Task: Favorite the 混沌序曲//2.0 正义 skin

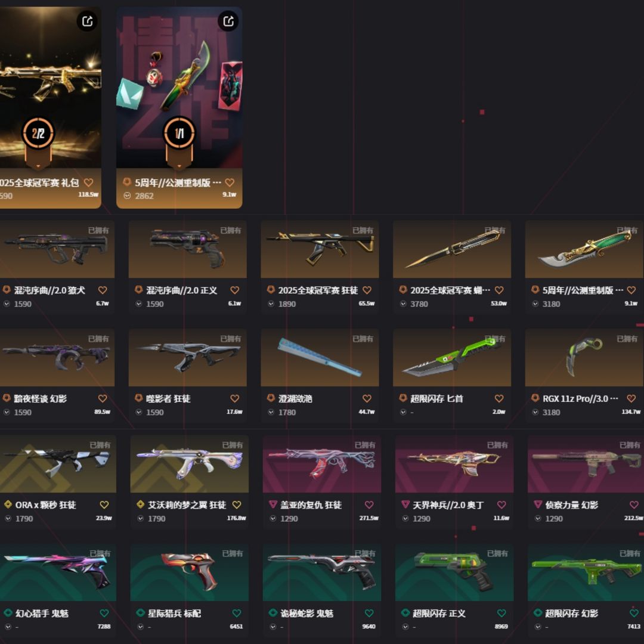Action: tap(234, 290)
